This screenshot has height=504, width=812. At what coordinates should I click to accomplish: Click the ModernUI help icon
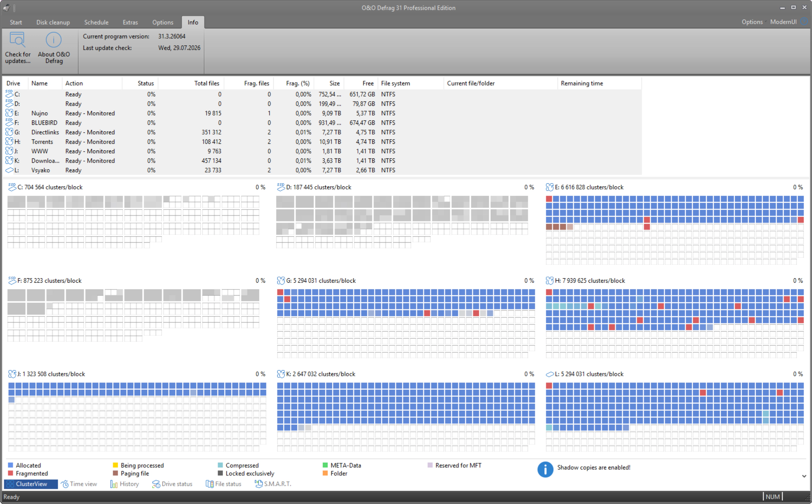point(804,22)
